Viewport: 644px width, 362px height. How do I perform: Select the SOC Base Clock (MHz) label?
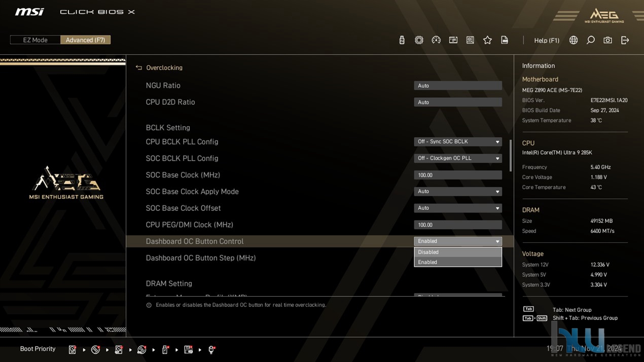pyautogui.click(x=183, y=175)
